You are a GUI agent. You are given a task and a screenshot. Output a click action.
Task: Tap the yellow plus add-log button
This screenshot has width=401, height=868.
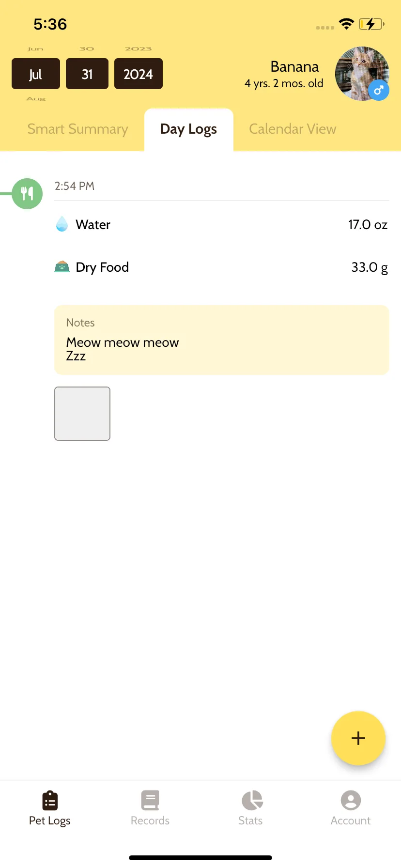pyautogui.click(x=358, y=738)
